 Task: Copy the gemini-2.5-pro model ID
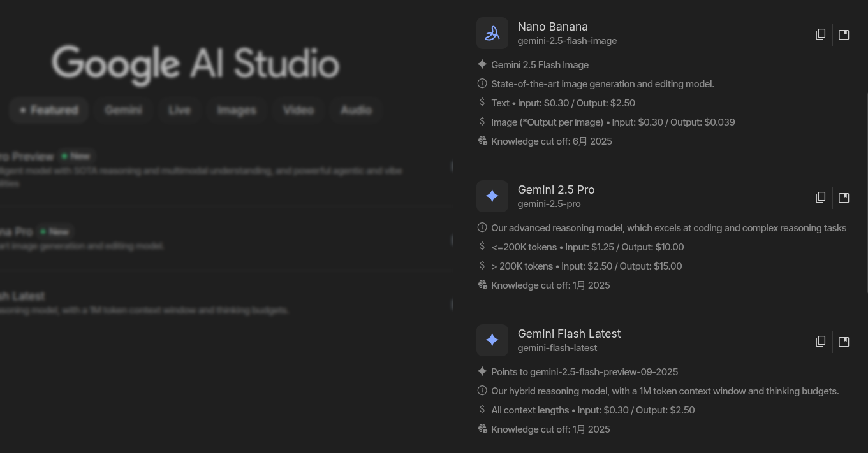tap(821, 198)
